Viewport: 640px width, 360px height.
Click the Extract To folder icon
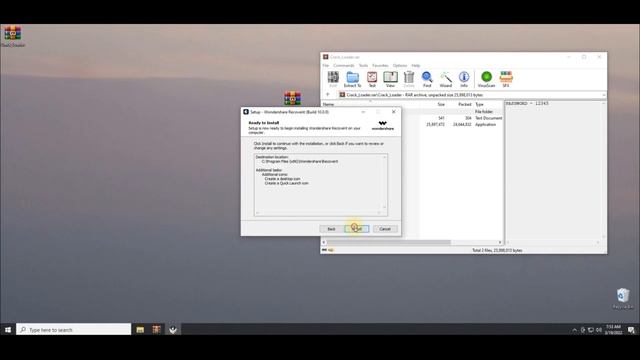(x=352, y=79)
